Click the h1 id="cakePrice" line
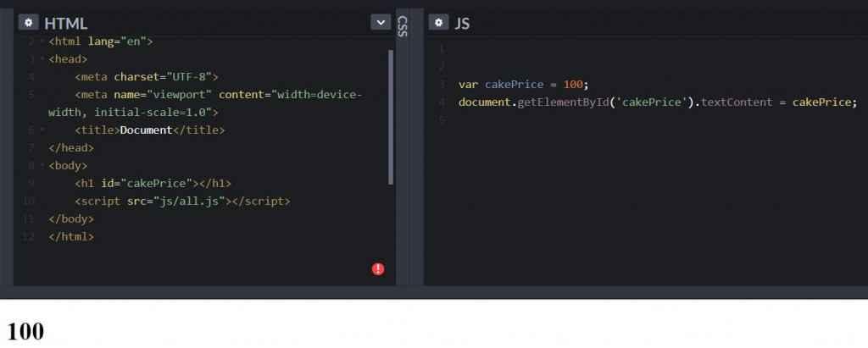868x348 pixels. (153, 183)
